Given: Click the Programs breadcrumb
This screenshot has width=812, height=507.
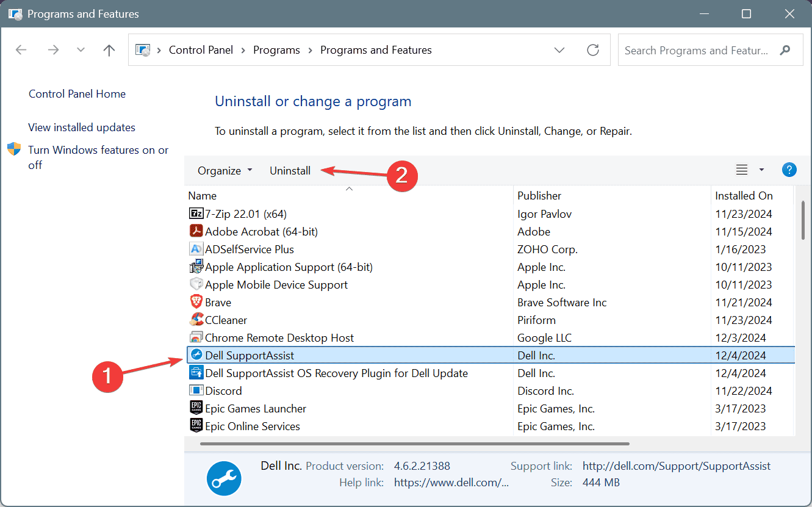Looking at the screenshot, I should (x=276, y=50).
